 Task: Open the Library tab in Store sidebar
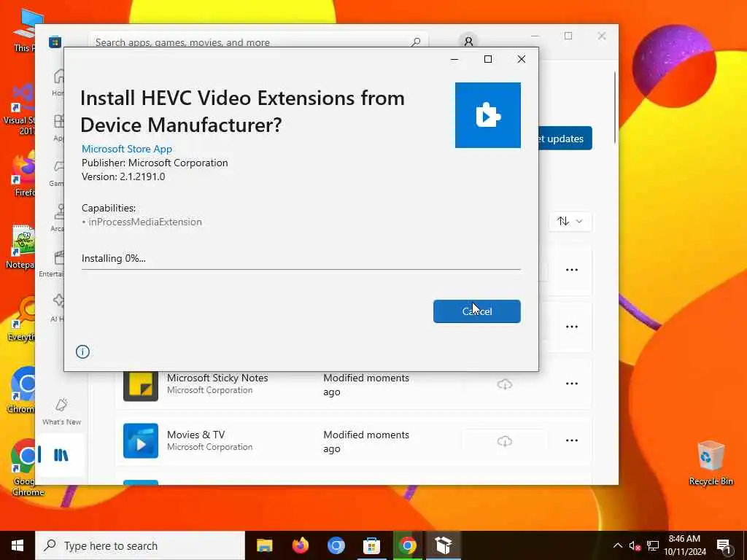click(x=61, y=455)
